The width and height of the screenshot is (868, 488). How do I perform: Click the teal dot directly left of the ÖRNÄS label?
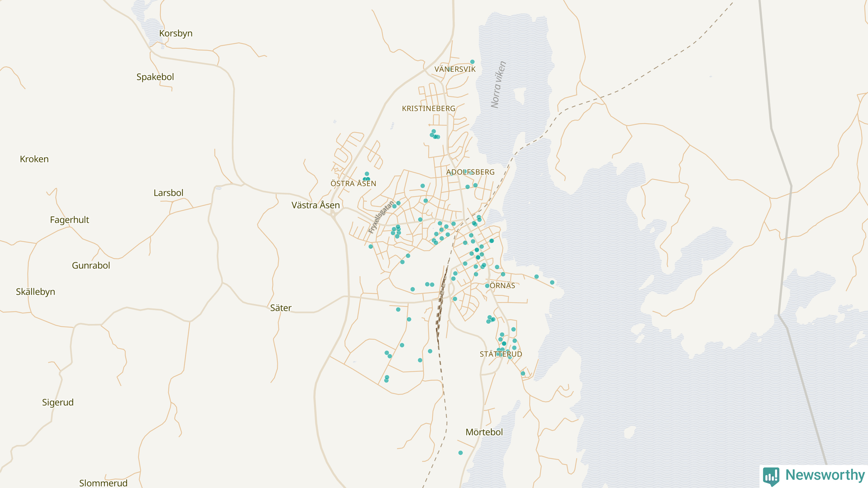(x=487, y=286)
